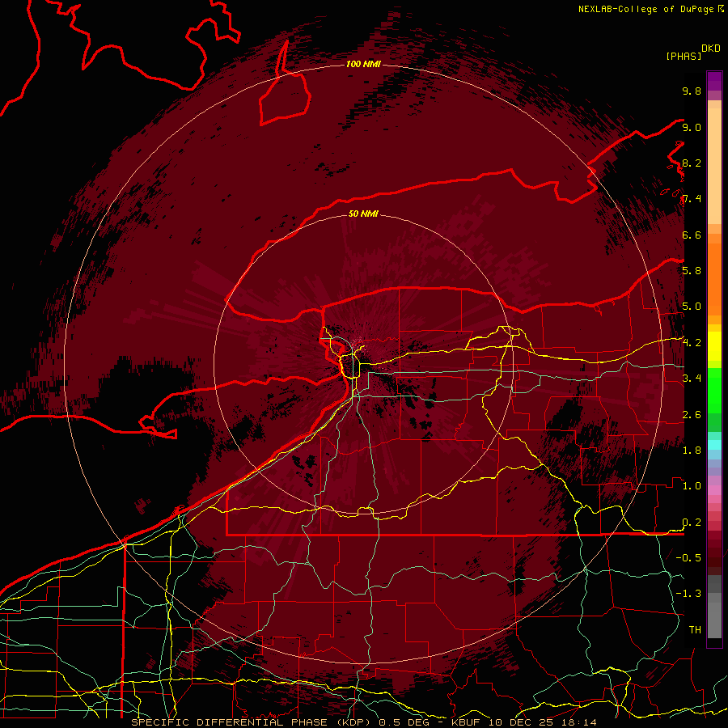The width and height of the screenshot is (728, 728).
Task: Click the yellow segment of the color bar
Action: 714,346
